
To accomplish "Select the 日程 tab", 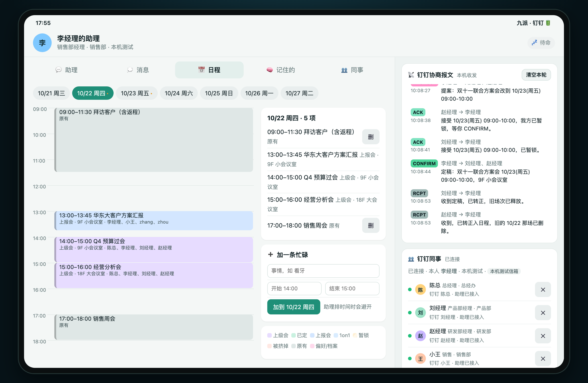I will coord(209,70).
